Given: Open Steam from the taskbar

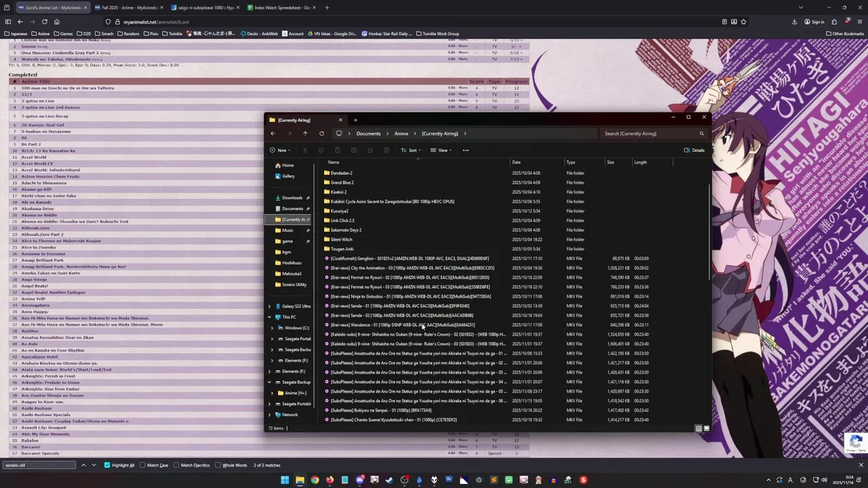Looking at the screenshot, I should tap(389, 480).
